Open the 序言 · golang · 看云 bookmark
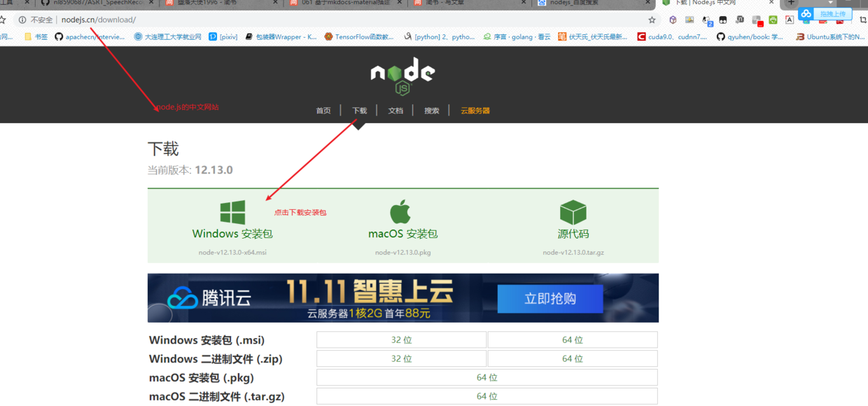Screen dimensions: 868x406 point(517,36)
